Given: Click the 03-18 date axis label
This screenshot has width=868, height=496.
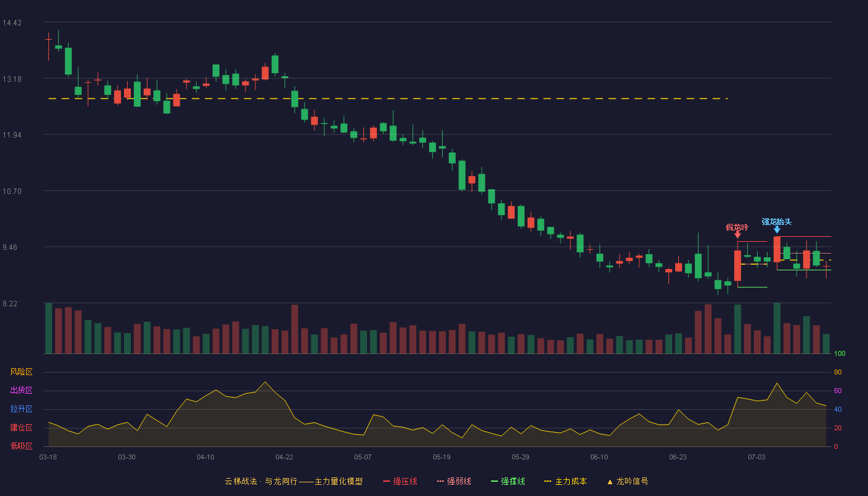Looking at the screenshot, I should [48, 457].
